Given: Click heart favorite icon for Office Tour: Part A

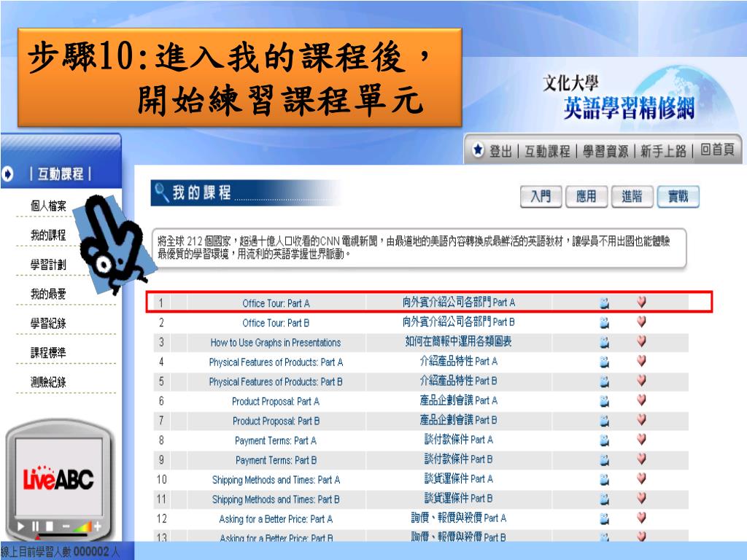Looking at the screenshot, I should 642,302.
